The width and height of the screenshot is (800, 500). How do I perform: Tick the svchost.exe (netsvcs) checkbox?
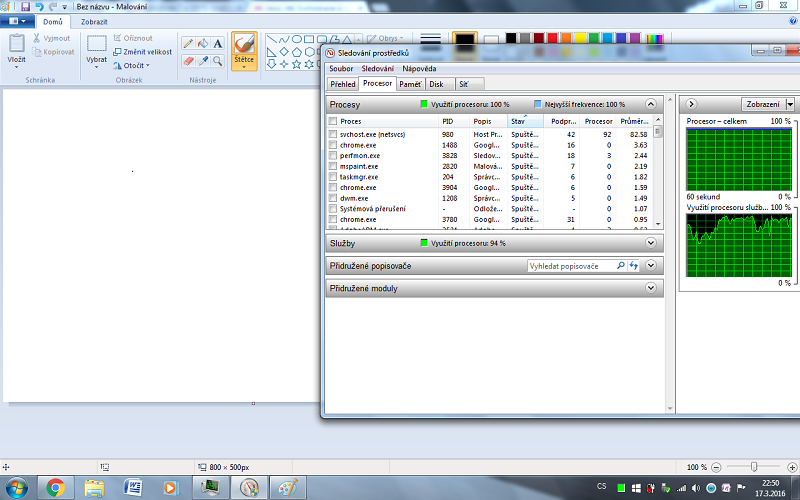(333, 134)
